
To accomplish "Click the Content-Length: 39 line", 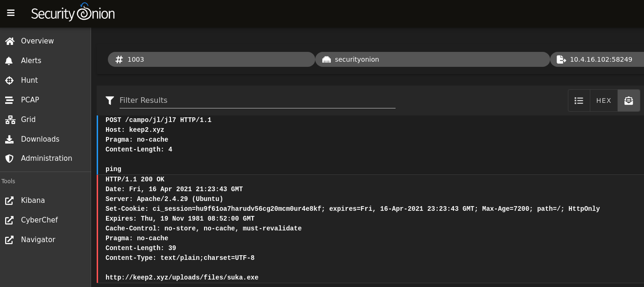I will coord(141,248).
